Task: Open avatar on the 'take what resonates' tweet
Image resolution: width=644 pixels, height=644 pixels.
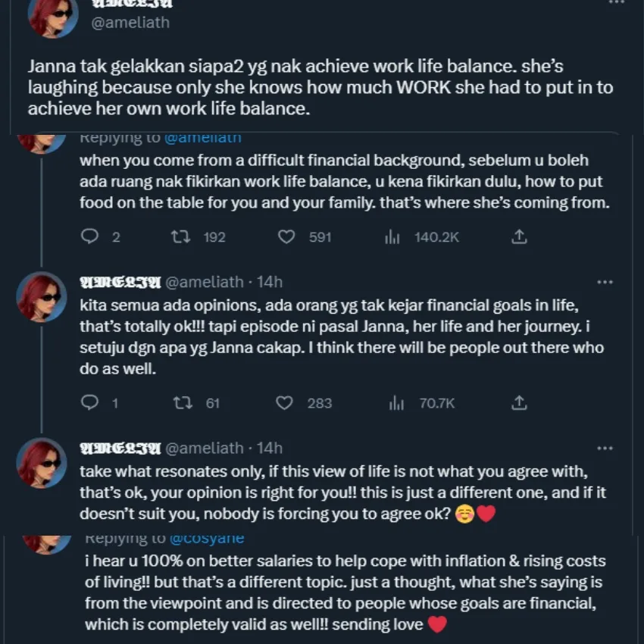Action: click(42, 462)
